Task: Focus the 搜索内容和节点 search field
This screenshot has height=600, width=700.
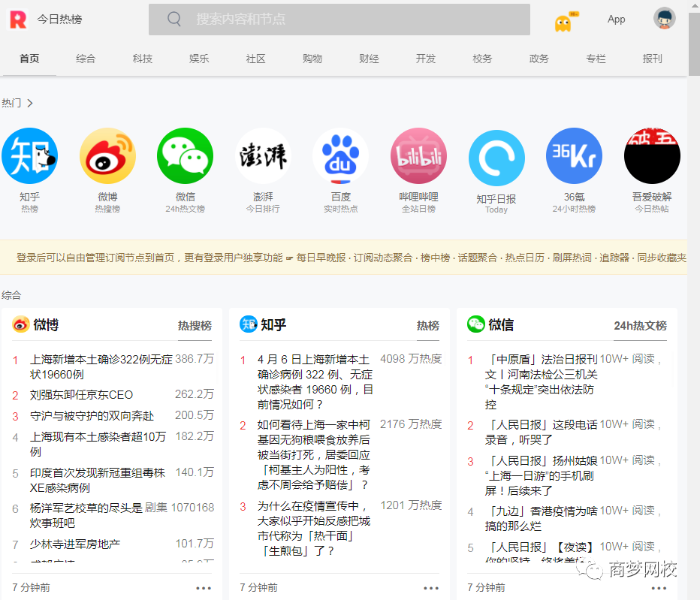Action: (x=339, y=20)
